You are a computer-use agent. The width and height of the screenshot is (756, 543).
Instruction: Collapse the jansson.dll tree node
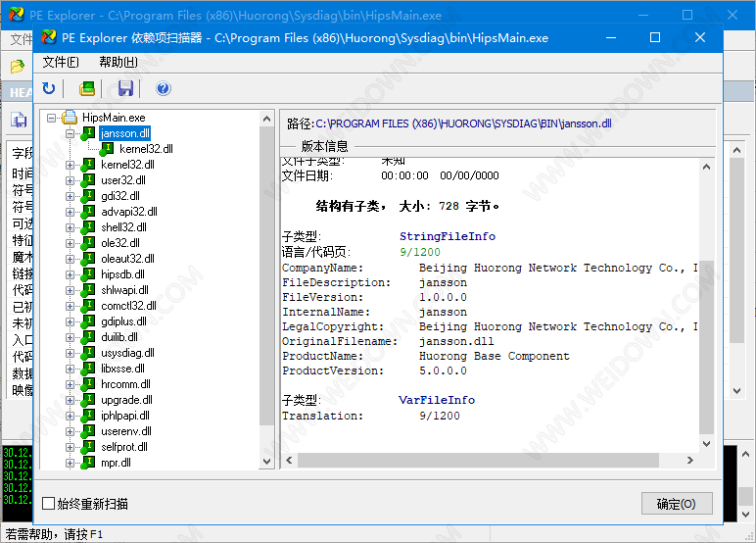[x=71, y=133]
